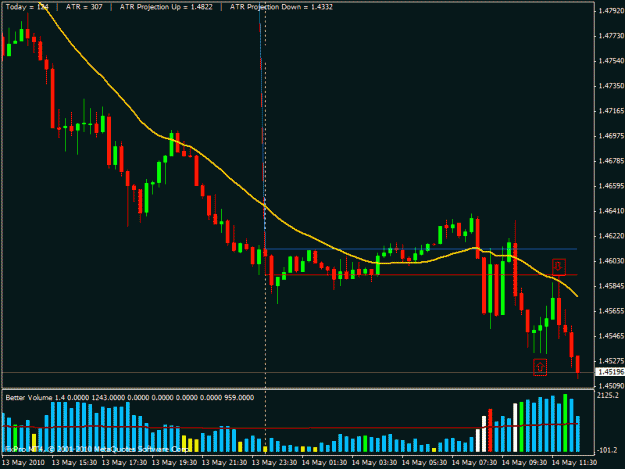Click the '13 May 15:30' time label
The width and height of the screenshot is (625, 469).
[x=74, y=463]
